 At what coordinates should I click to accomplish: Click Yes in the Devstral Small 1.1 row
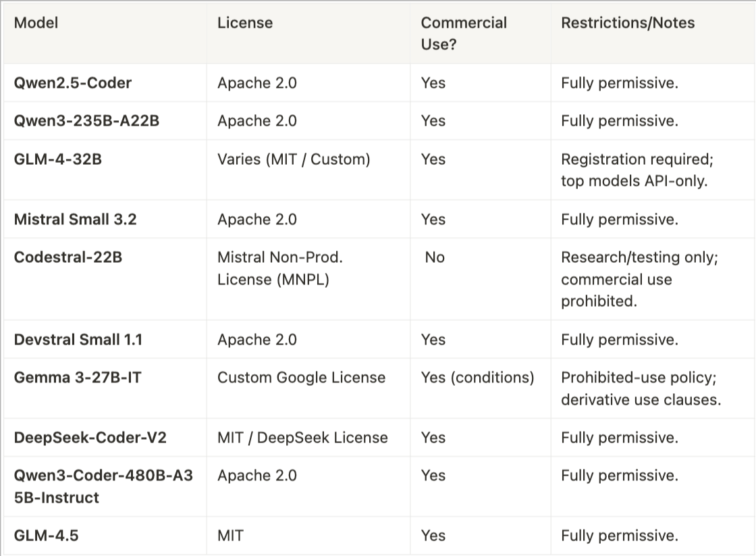[433, 340]
